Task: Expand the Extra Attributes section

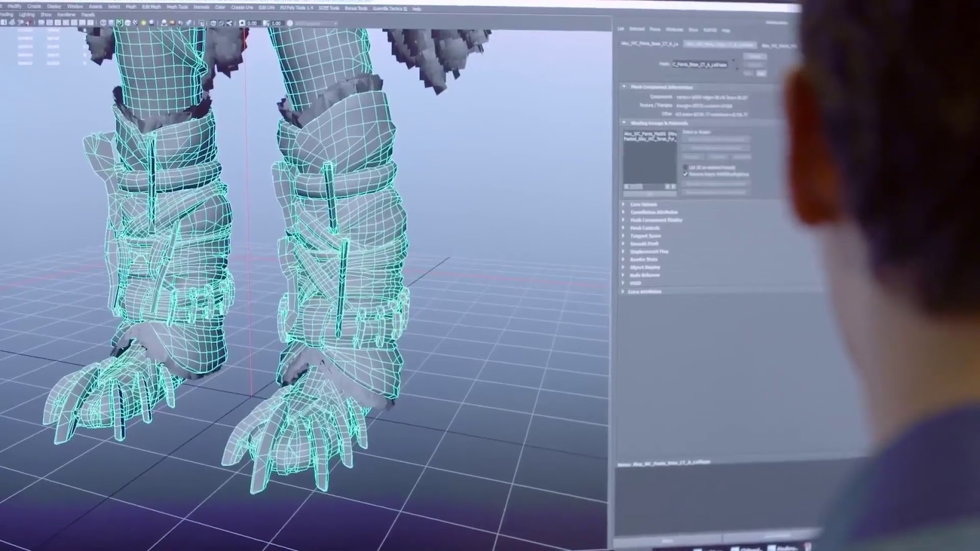Action: pos(624,291)
